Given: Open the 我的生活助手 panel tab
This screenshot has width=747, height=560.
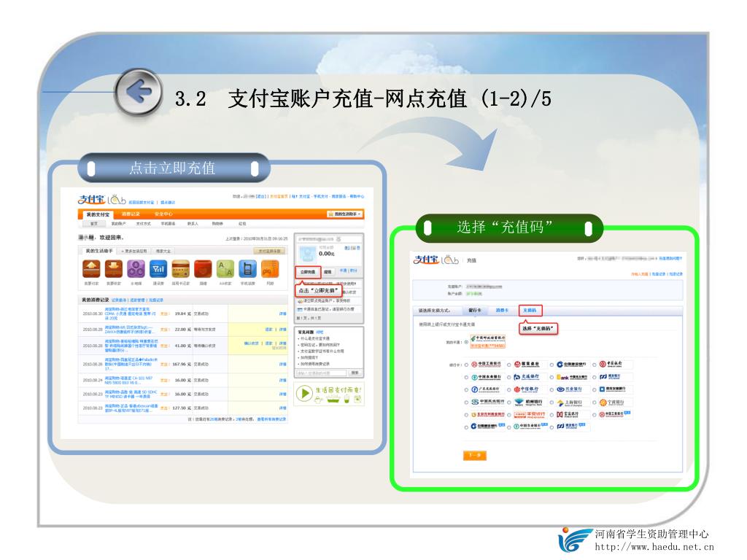Looking at the screenshot, I should pyautogui.click(x=99, y=251).
